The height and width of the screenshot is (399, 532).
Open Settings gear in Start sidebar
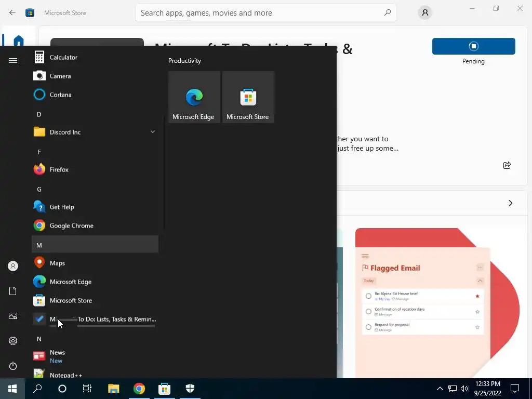[x=13, y=341]
